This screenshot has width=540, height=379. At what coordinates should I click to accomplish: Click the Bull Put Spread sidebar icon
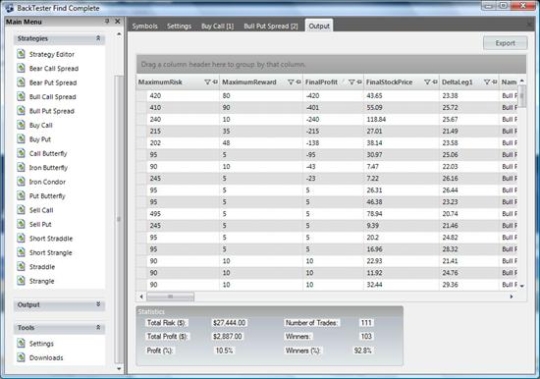tap(21, 110)
